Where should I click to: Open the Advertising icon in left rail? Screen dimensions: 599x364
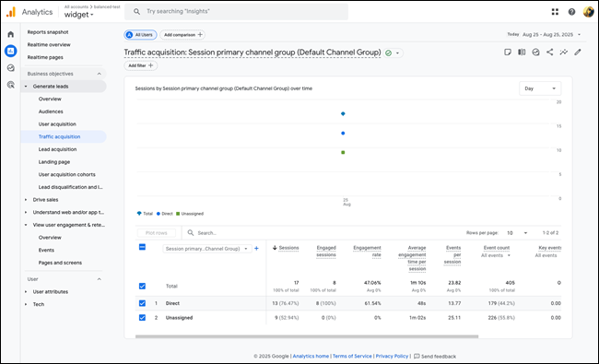[11, 85]
